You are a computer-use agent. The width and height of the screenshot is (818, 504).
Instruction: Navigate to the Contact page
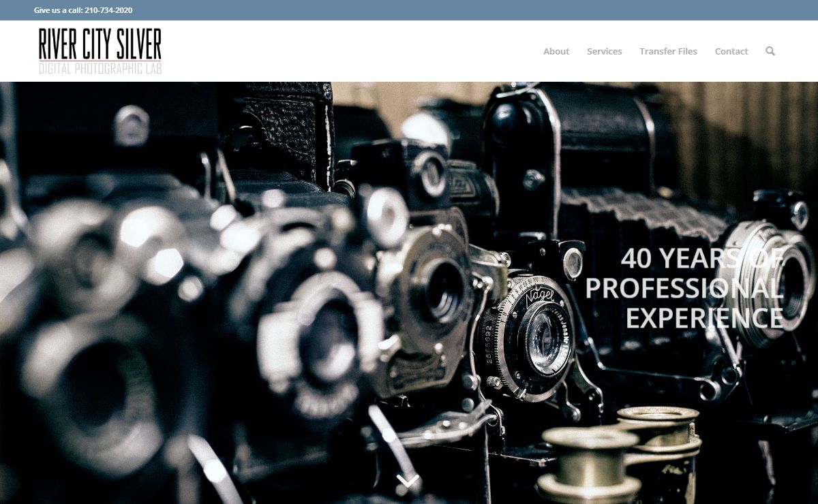[731, 51]
